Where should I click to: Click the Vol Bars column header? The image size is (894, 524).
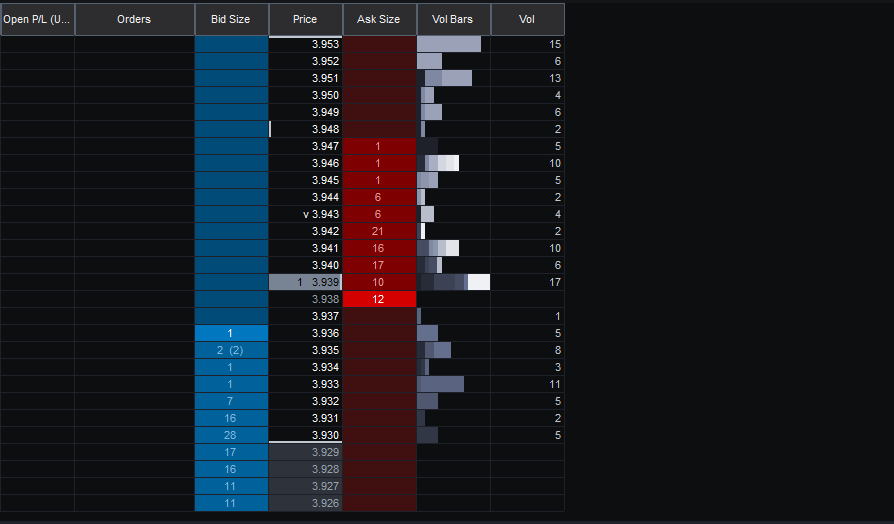(454, 19)
